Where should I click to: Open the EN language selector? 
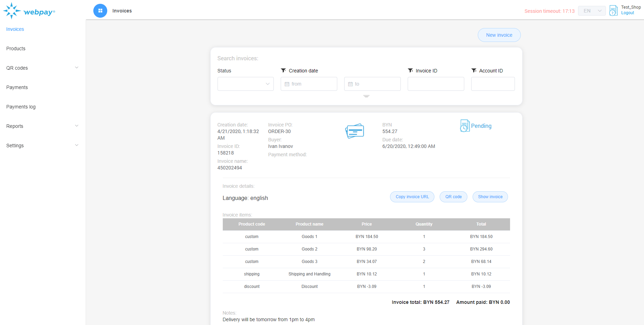592,11
